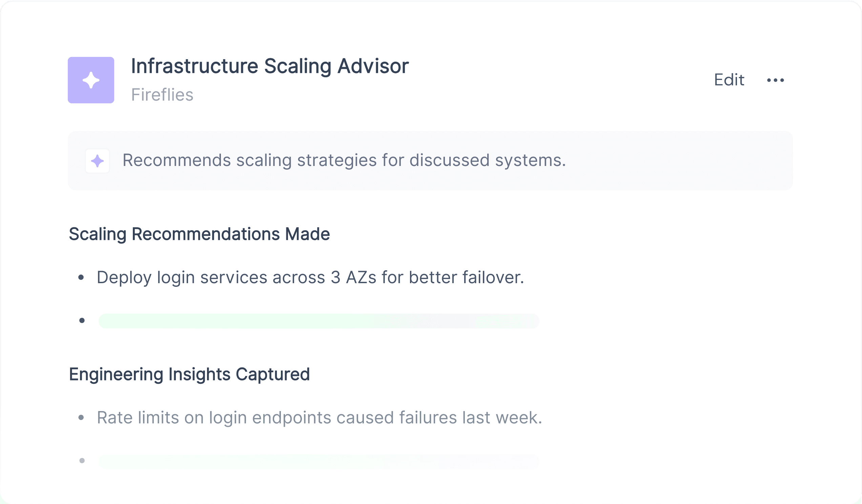This screenshot has height=504, width=862.
Task: Click the faded loading bar under insights
Action: click(x=319, y=462)
